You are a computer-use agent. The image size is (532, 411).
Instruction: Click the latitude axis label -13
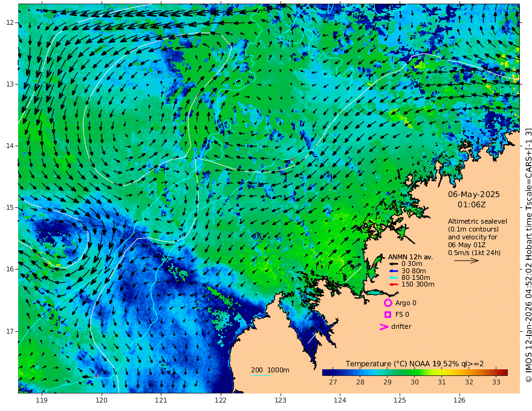click(9, 84)
